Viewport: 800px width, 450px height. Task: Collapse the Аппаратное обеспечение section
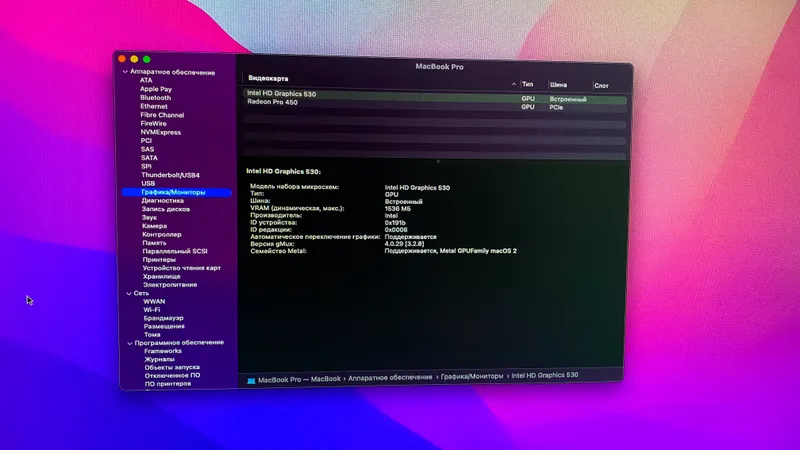(125, 72)
